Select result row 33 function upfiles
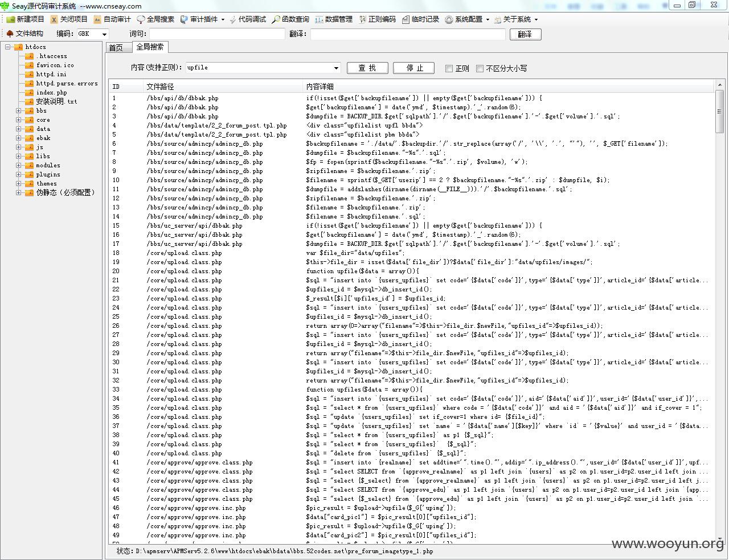This screenshot has height=560, width=729. tap(411, 389)
